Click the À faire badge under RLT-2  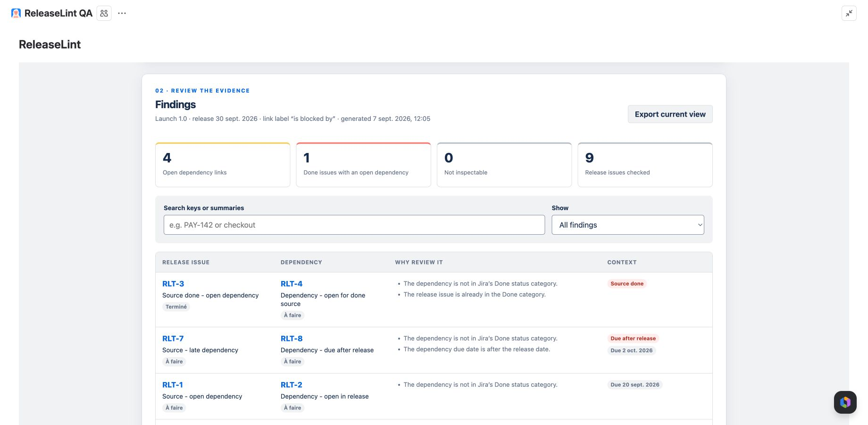point(292,408)
